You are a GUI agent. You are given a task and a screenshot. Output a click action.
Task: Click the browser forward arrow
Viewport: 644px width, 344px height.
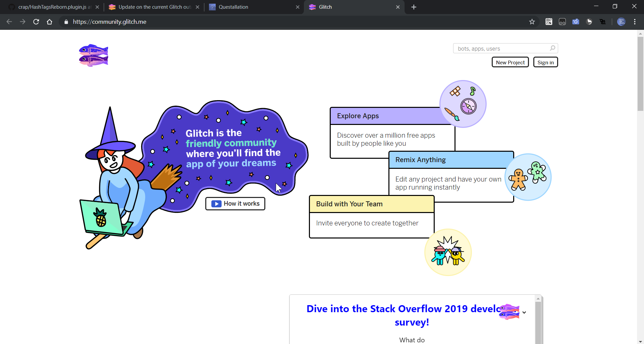[x=22, y=22]
